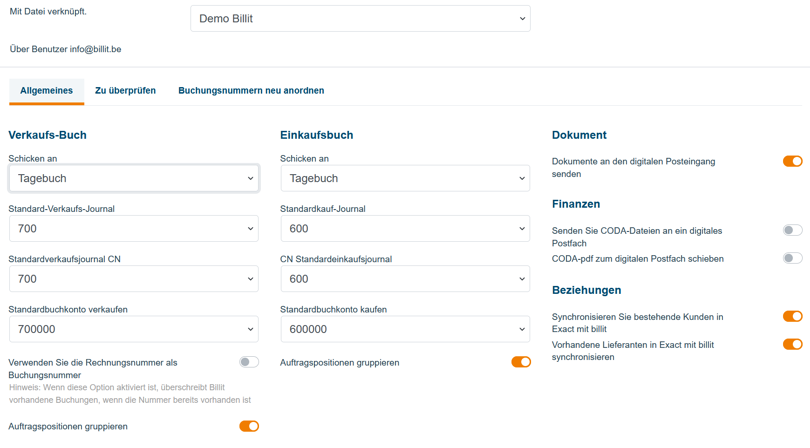Open the Standardbuchkonto verkaufen dropdown
Image resolution: width=810 pixels, height=448 pixels.
134,329
